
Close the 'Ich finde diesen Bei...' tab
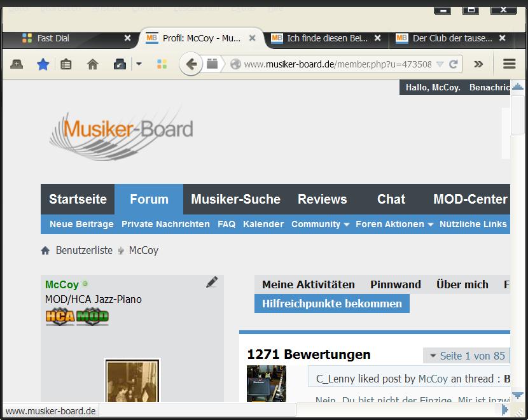coord(378,38)
